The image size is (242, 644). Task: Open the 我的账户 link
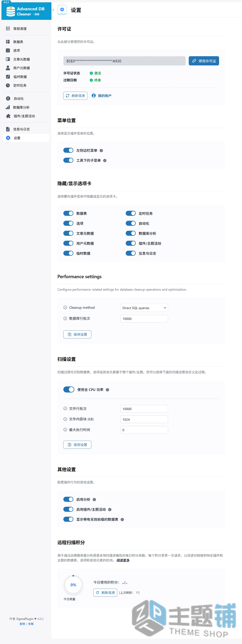(x=101, y=96)
